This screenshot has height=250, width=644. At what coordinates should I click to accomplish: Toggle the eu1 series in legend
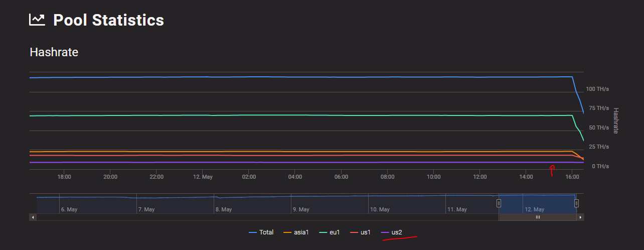tap(330, 232)
